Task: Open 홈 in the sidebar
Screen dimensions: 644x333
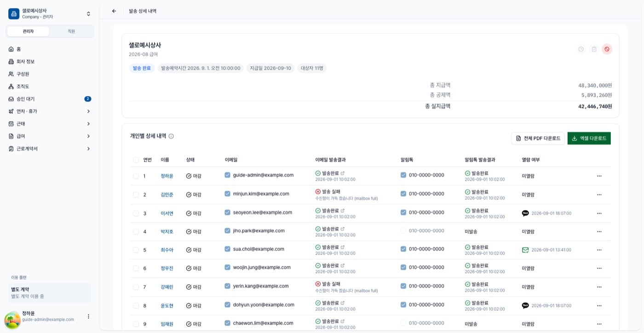Action: pyautogui.click(x=50, y=49)
